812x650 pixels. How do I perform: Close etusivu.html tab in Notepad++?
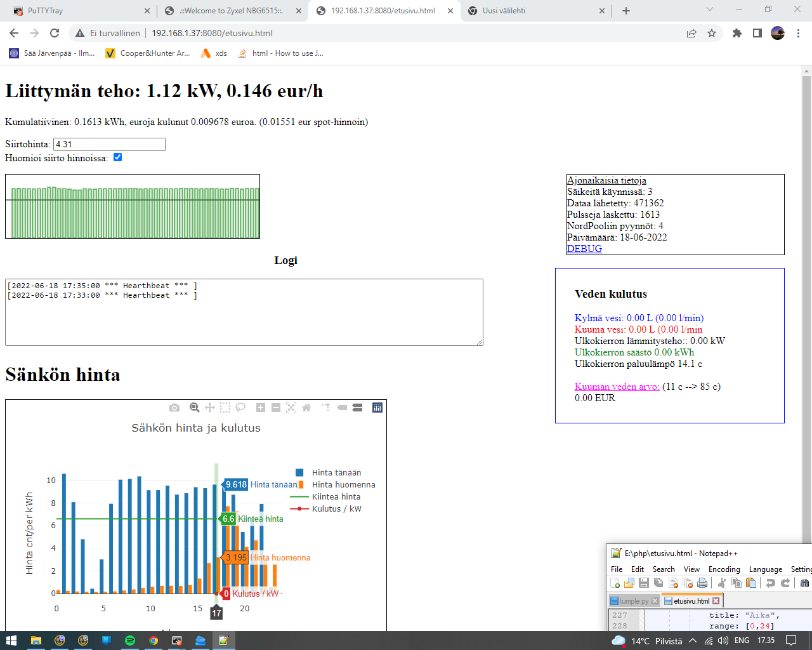pyautogui.click(x=716, y=600)
